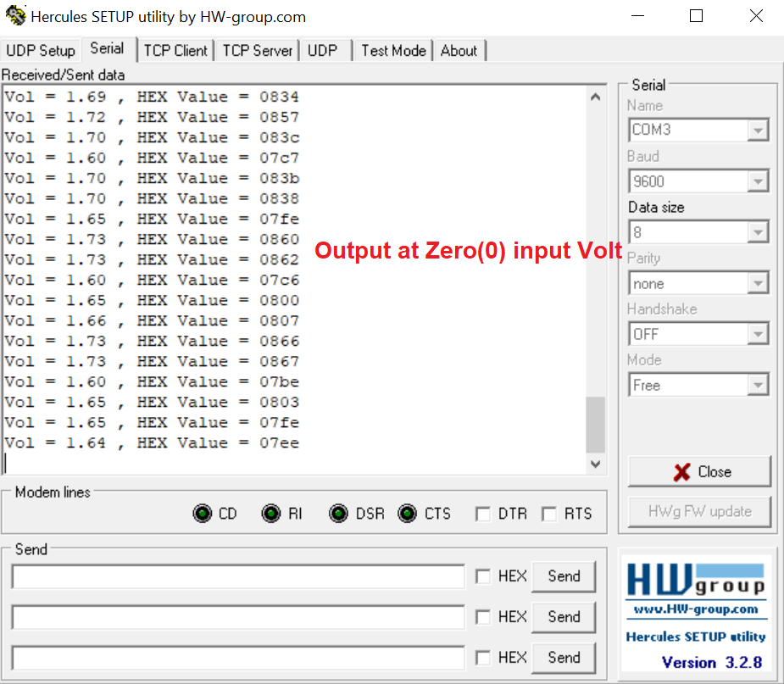The height and width of the screenshot is (684, 784).
Task: Click the Close serial port button
Action: 699,471
